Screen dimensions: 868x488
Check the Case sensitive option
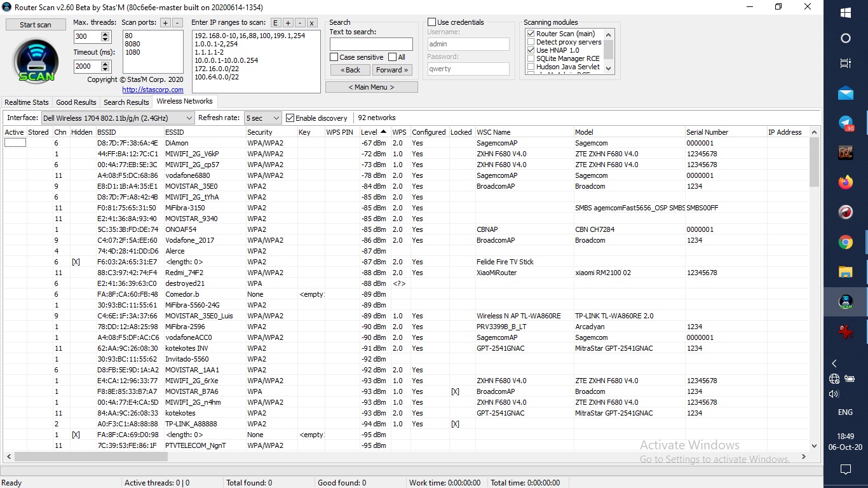coord(334,57)
